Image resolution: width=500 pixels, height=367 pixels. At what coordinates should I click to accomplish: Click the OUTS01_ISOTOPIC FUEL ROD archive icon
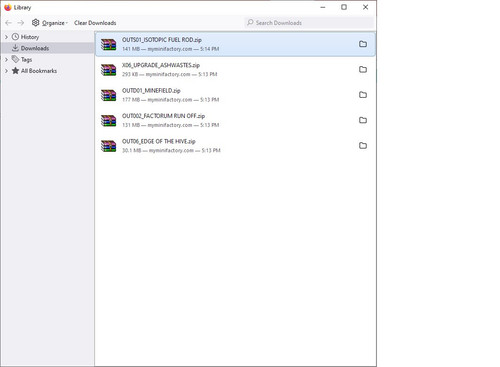click(109, 44)
